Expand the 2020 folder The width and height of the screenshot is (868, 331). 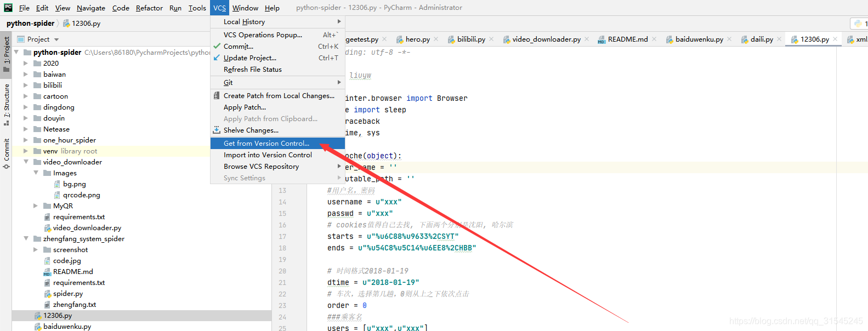click(26, 64)
